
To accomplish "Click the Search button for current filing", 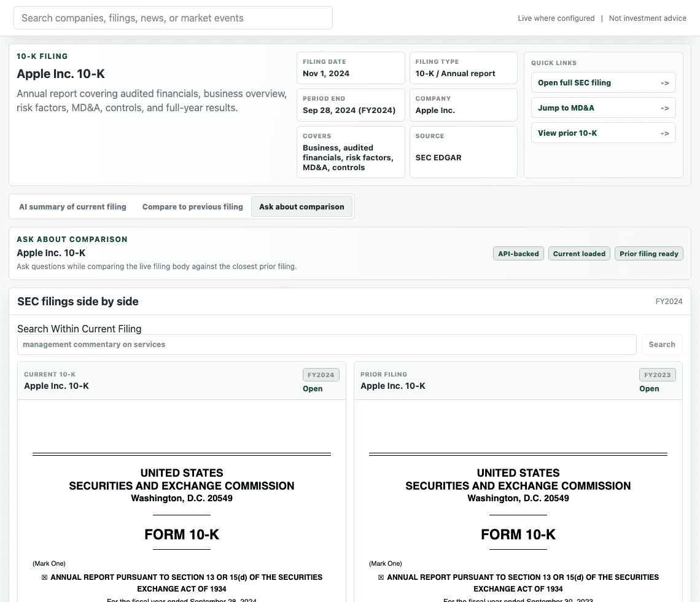I will pyautogui.click(x=661, y=345).
